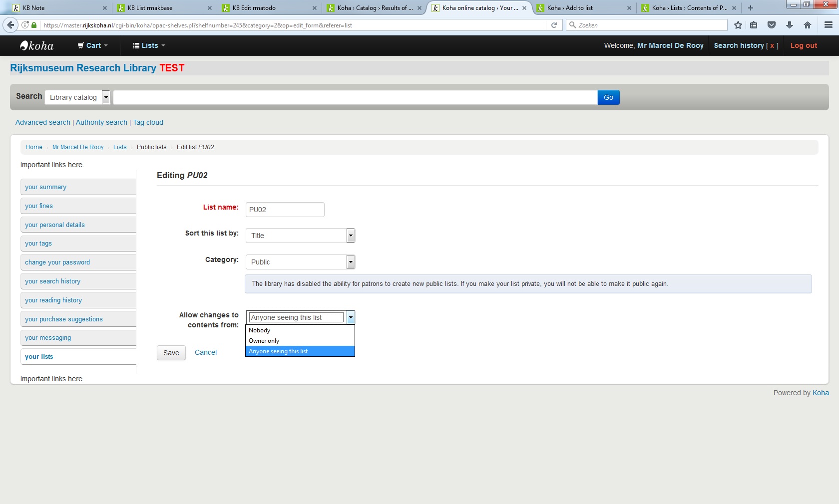The height and width of the screenshot is (504, 839).
Task: Click the Cancel link
Action: tap(206, 352)
